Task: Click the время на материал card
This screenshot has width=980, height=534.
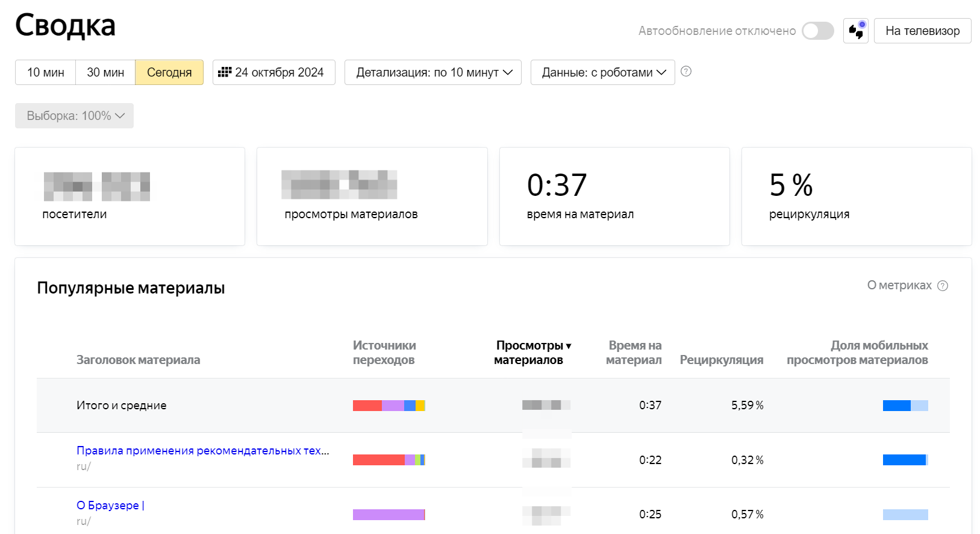Action: 614,196
